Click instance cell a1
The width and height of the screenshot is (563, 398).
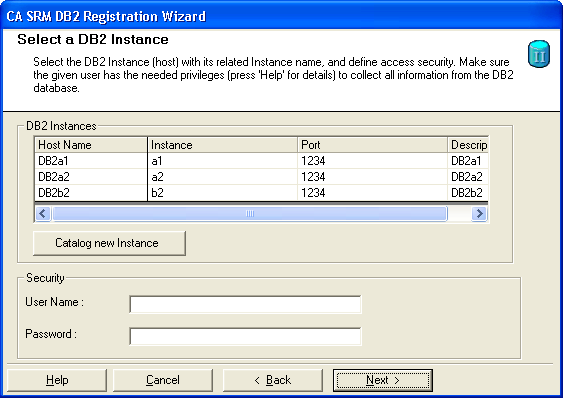coord(223,161)
